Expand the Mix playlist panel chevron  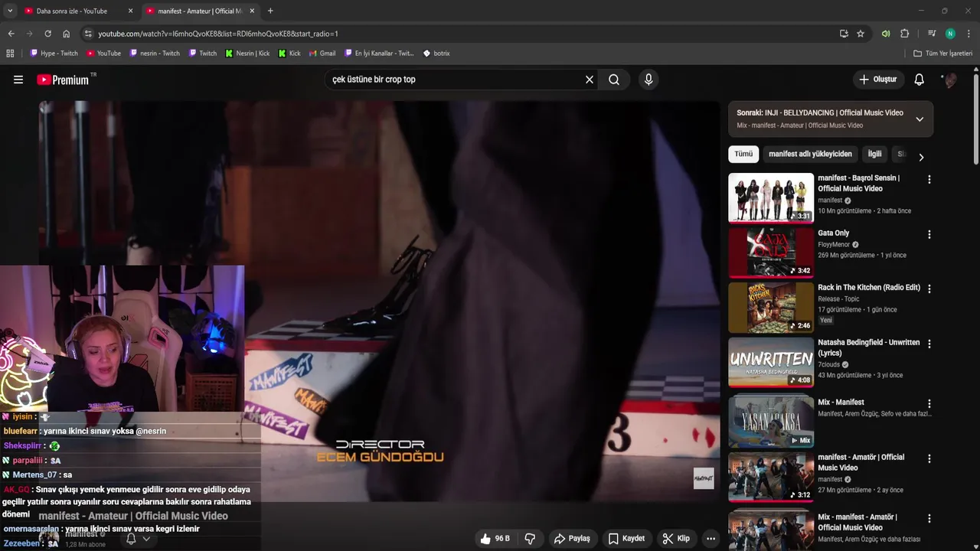coord(920,119)
